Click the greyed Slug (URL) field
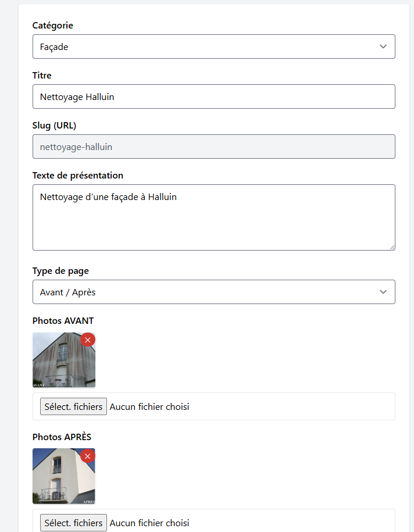The height and width of the screenshot is (532, 414). [x=213, y=147]
